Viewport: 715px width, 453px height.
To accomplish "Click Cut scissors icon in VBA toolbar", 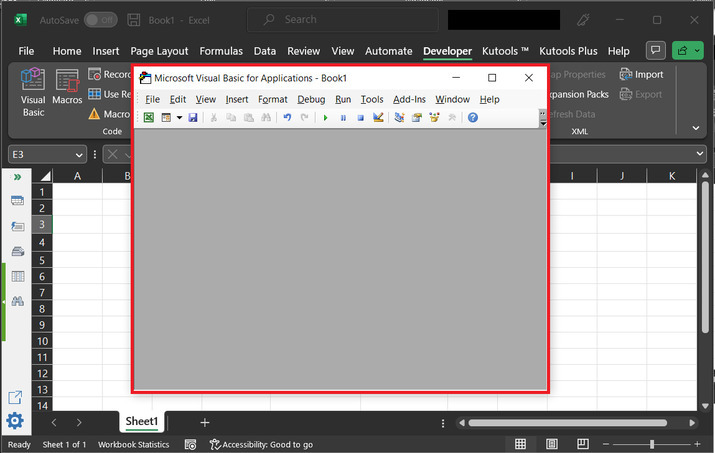I will pyautogui.click(x=213, y=118).
